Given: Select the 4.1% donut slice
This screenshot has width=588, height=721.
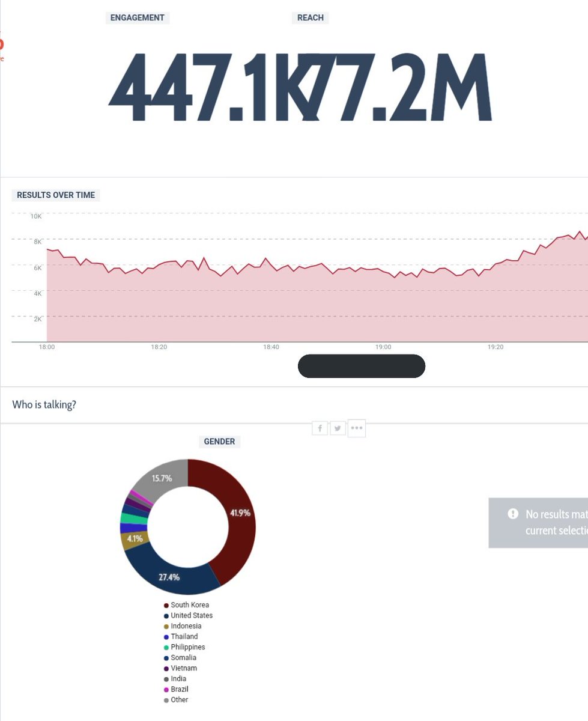Looking at the screenshot, I should tap(134, 539).
